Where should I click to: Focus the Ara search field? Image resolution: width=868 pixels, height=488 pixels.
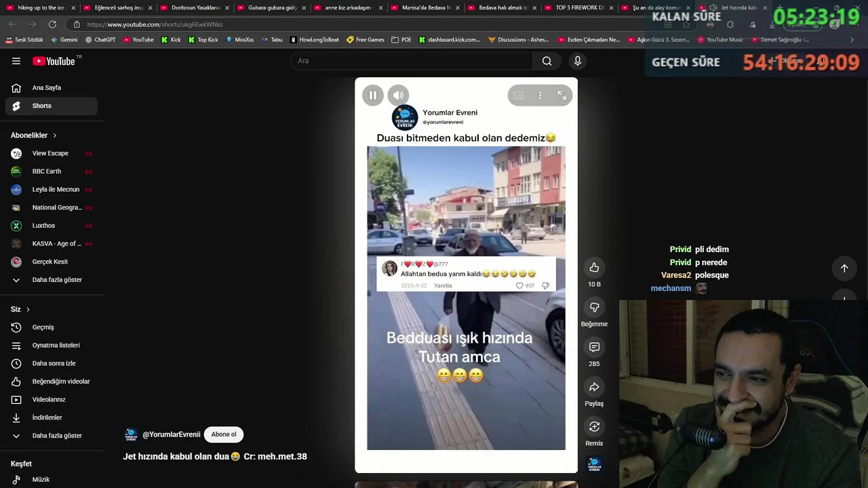(x=412, y=61)
